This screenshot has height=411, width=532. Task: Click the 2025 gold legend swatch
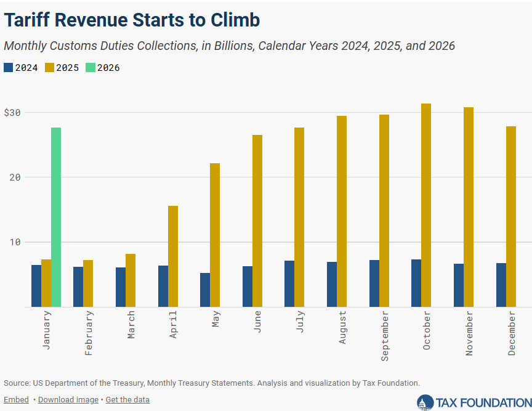pyautogui.click(x=49, y=68)
